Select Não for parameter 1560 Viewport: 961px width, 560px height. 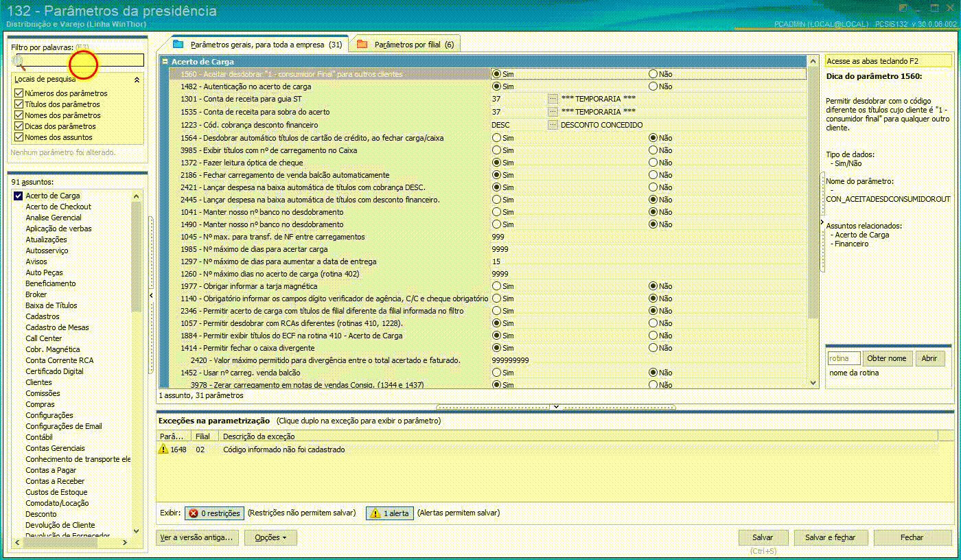653,74
